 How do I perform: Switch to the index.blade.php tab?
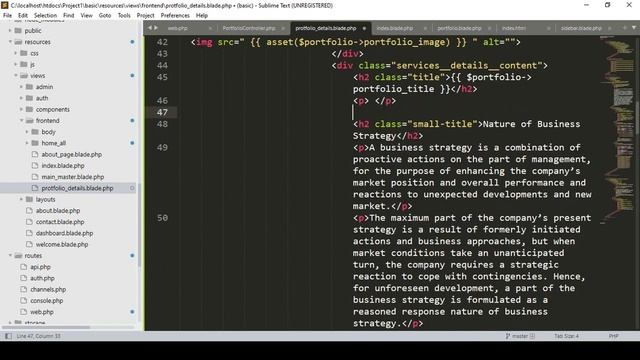[395, 29]
